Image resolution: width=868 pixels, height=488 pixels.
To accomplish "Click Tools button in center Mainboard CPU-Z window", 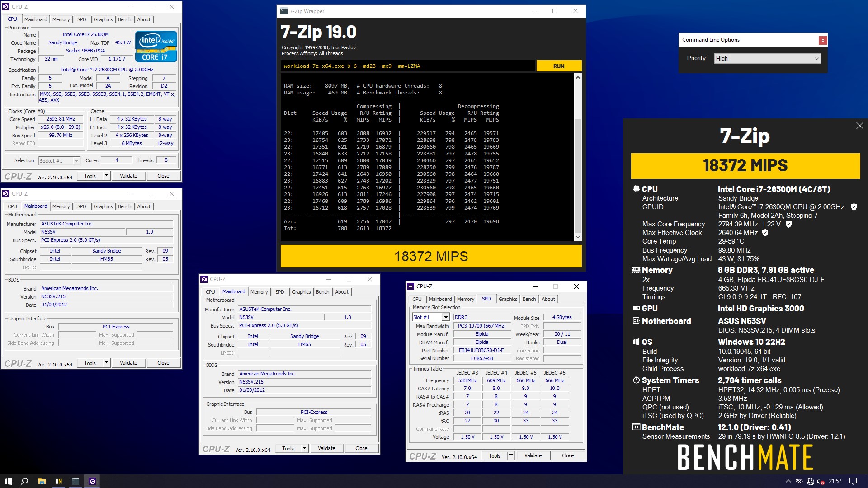I will pos(288,448).
